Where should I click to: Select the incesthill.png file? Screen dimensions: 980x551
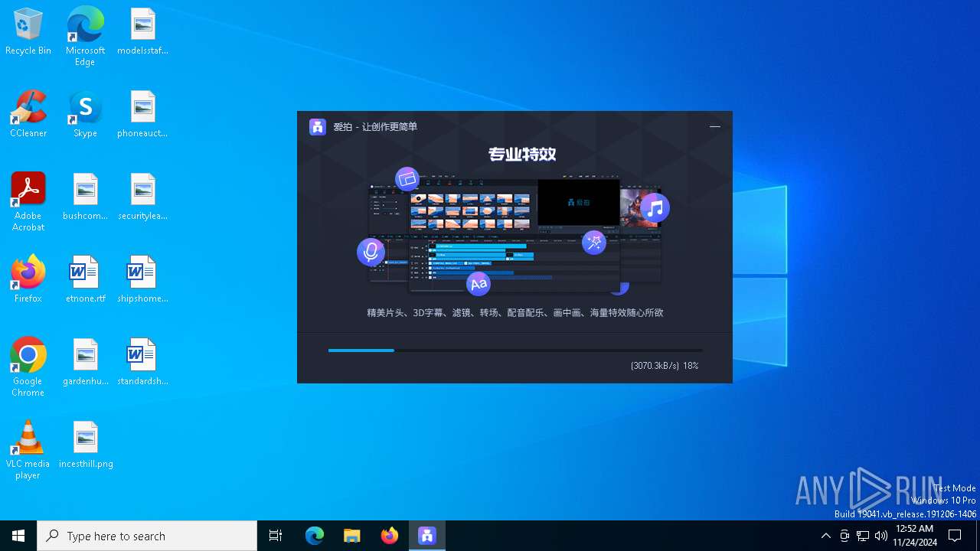(x=85, y=445)
